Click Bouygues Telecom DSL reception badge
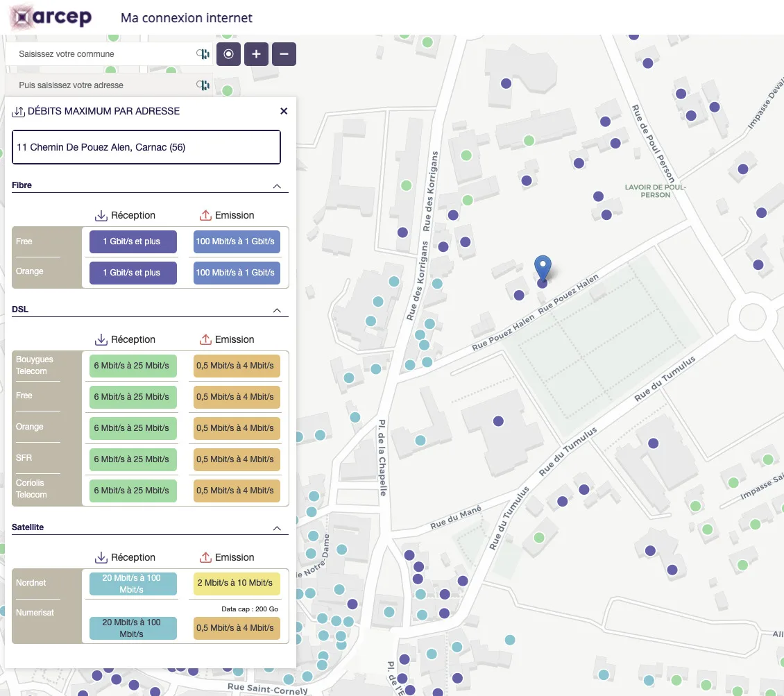The width and height of the screenshot is (784, 696). coord(133,366)
